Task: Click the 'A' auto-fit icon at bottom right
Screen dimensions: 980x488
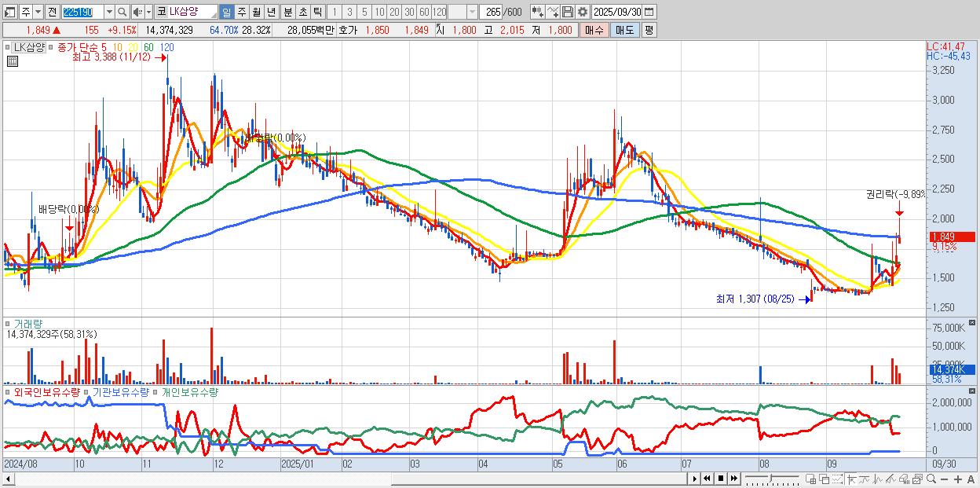Action: coord(971,479)
